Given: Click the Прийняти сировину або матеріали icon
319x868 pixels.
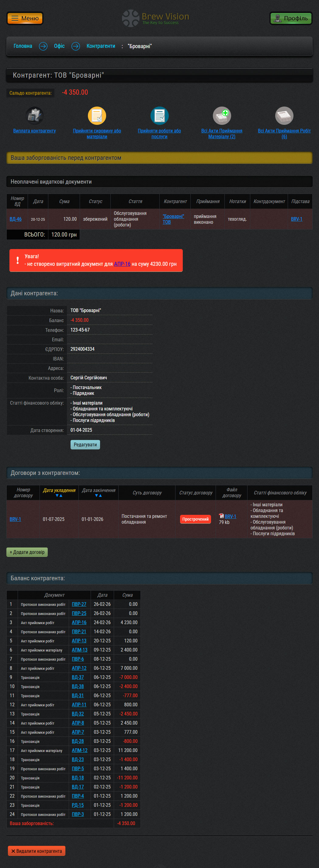Looking at the screenshot, I should click(x=97, y=116).
